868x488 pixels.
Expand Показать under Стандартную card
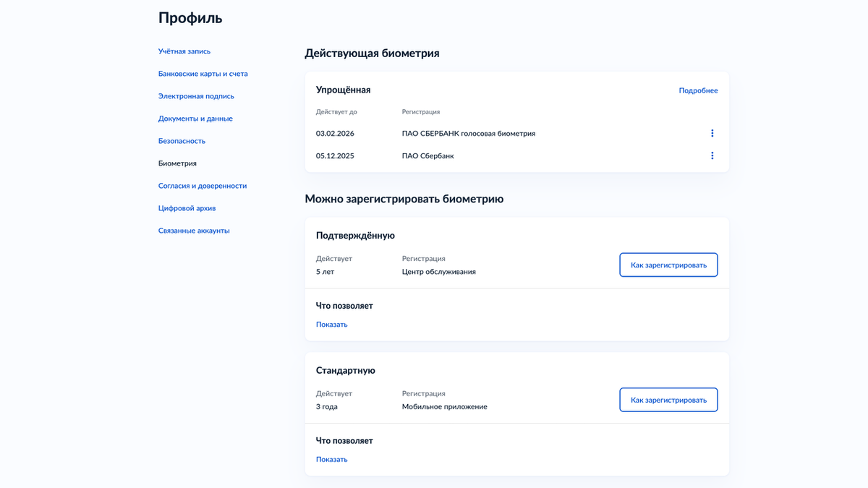331,459
